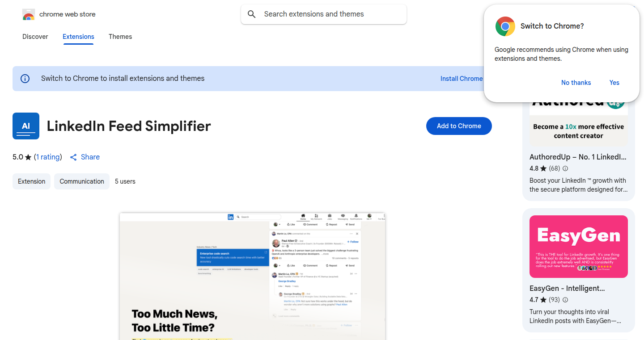Click info icon next to EasyGen rating
The image size is (644, 340).
coord(565,300)
